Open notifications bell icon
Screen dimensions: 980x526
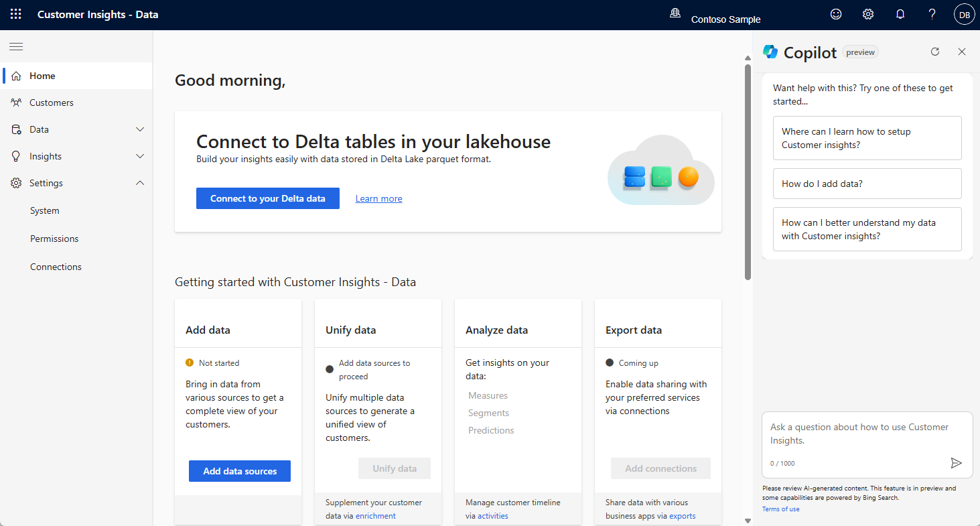click(x=900, y=14)
